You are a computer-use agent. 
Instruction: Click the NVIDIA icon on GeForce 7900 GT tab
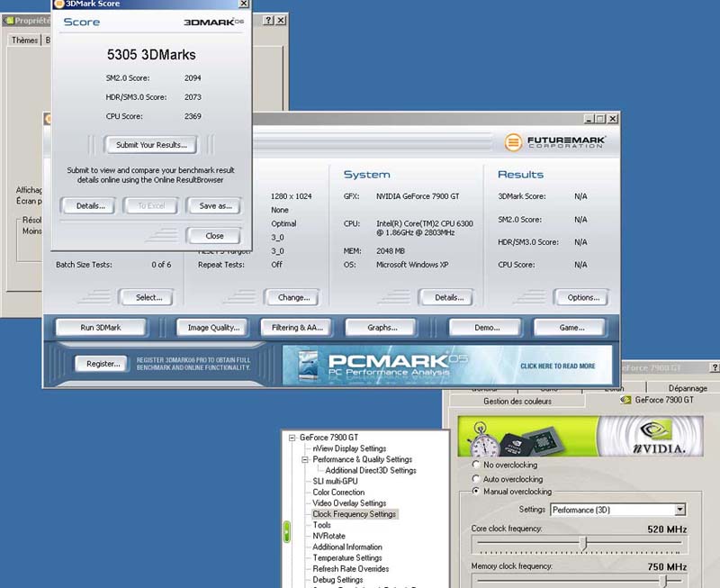[625, 400]
